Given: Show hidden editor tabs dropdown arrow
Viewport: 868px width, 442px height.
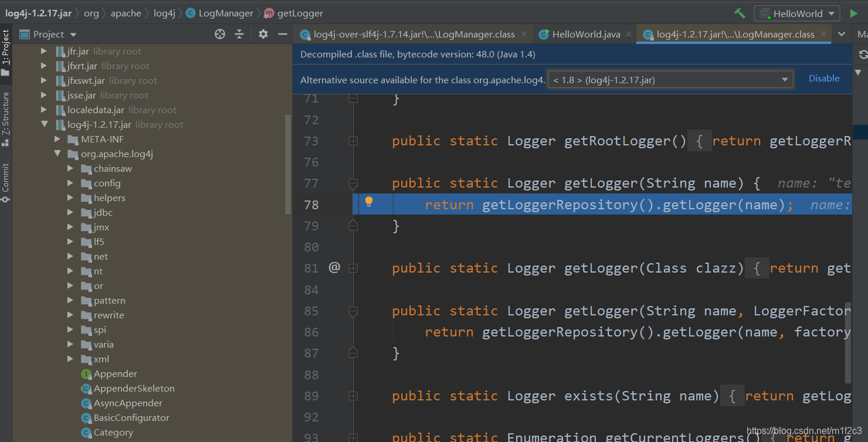Looking at the screenshot, I should click(842, 34).
